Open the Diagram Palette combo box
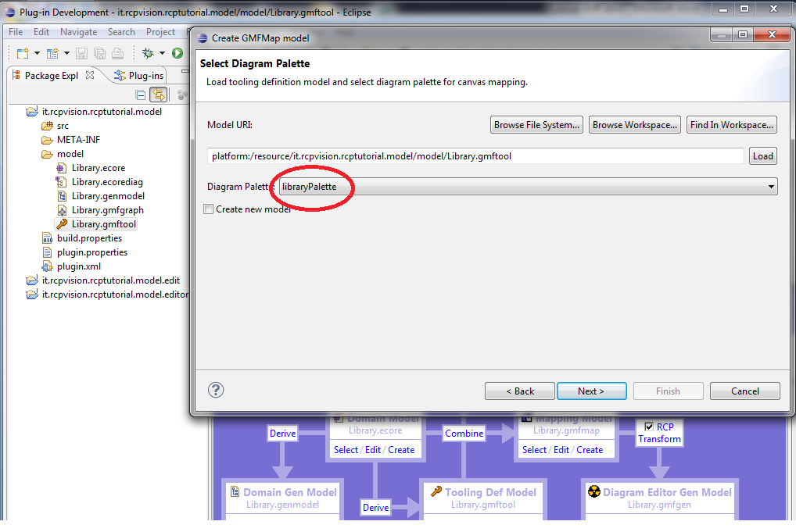 pyautogui.click(x=528, y=187)
